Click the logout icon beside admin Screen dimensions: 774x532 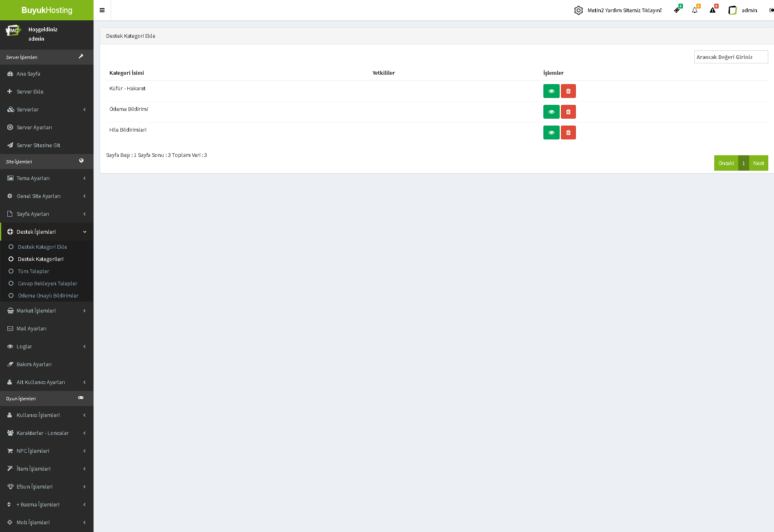tap(771, 10)
